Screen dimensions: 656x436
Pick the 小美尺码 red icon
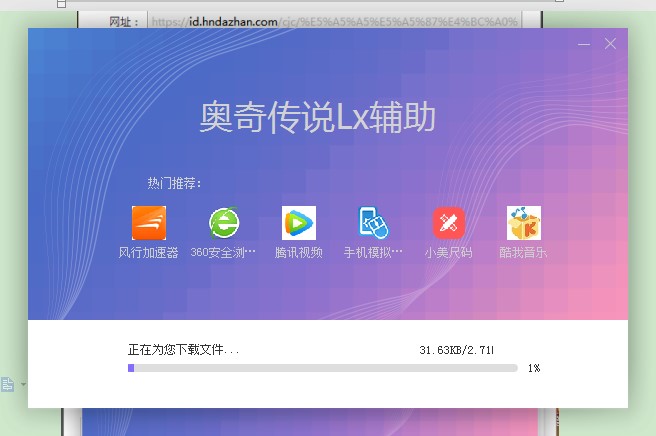pos(448,223)
